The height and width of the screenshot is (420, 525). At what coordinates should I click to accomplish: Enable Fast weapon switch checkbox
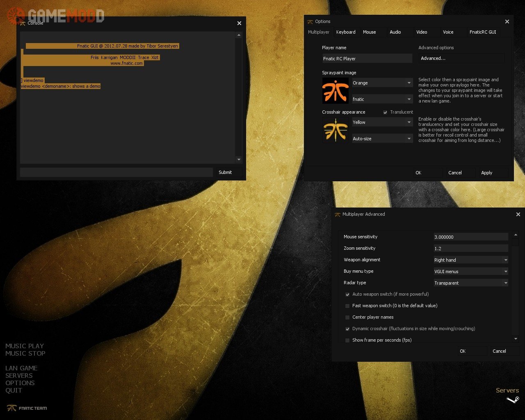tap(347, 306)
